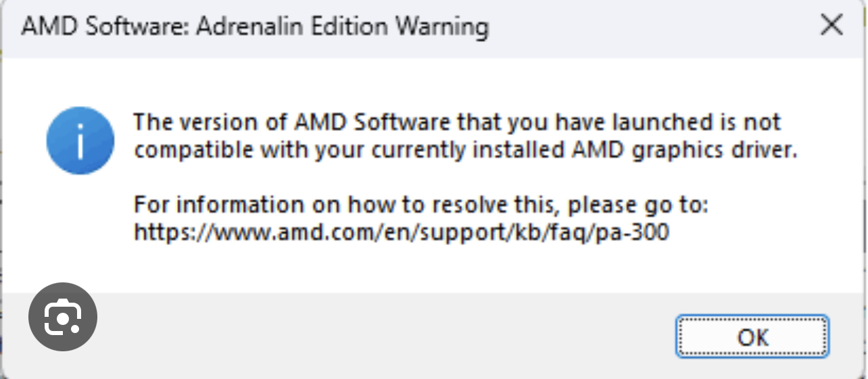The height and width of the screenshot is (379, 868).
Task: Click the gray footer area beside OK
Action: click(406, 336)
